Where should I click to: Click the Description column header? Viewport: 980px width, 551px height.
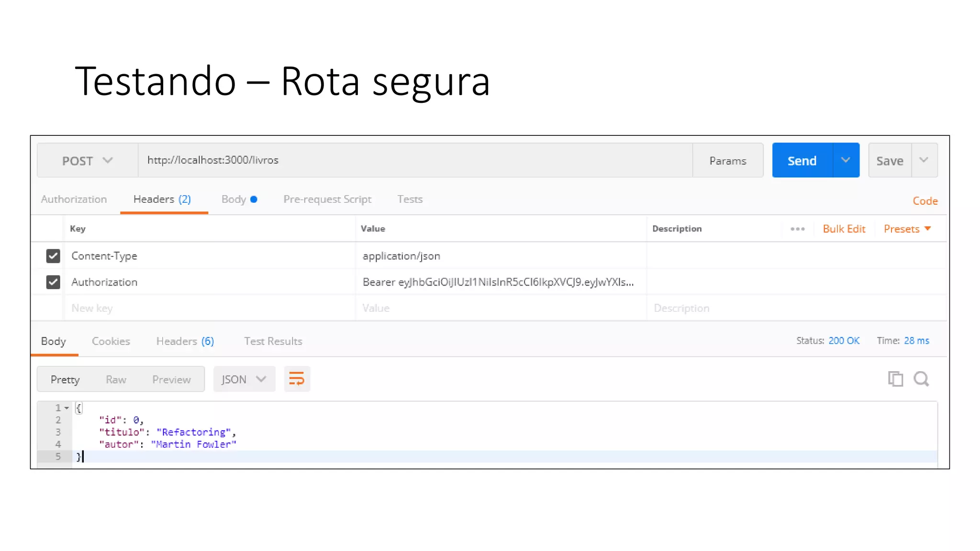tap(677, 229)
